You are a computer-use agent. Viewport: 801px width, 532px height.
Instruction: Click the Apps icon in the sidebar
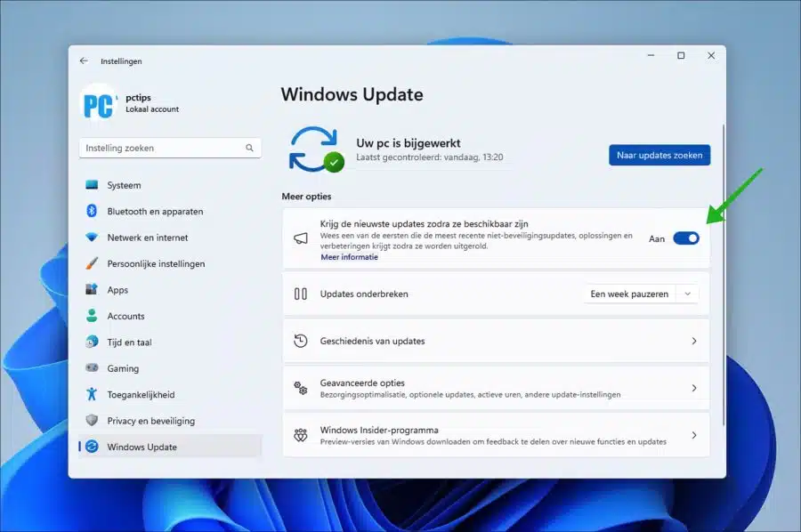click(x=92, y=289)
